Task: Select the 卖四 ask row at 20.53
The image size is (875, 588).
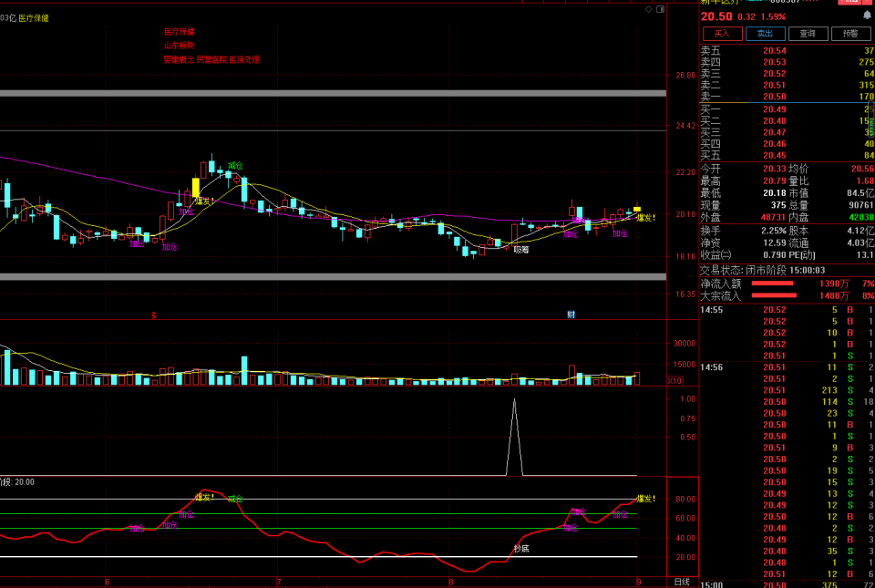Action: [x=787, y=63]
